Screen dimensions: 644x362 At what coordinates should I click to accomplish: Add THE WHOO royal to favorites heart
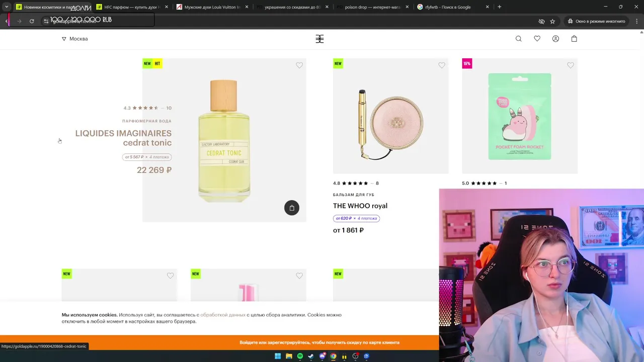(442, 65)
